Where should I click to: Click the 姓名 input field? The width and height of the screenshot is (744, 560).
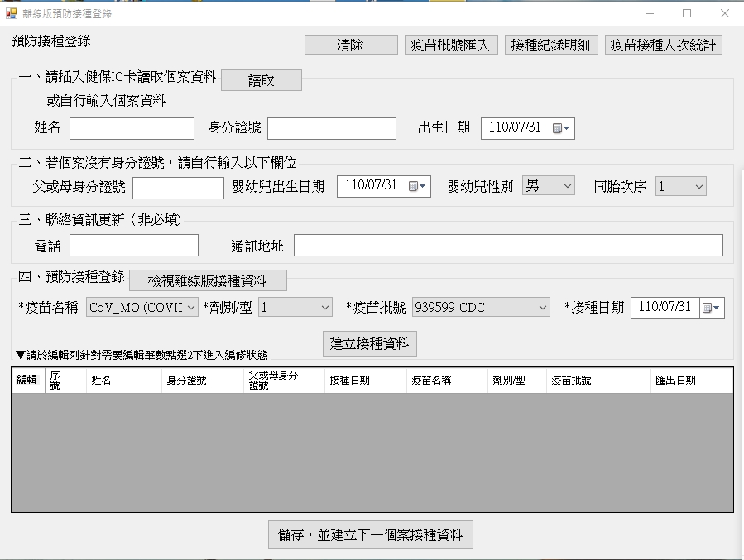[x=132, y=128]
